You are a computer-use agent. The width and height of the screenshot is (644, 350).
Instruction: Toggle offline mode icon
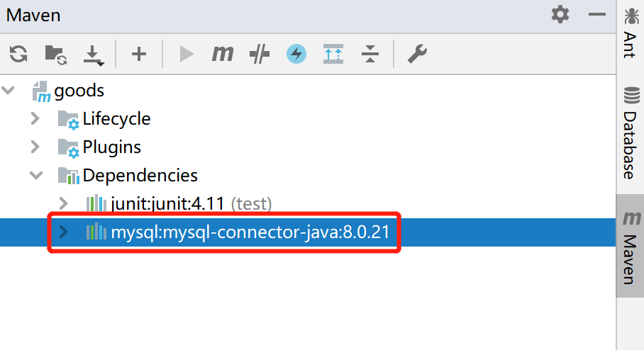[x=260, y=54]
